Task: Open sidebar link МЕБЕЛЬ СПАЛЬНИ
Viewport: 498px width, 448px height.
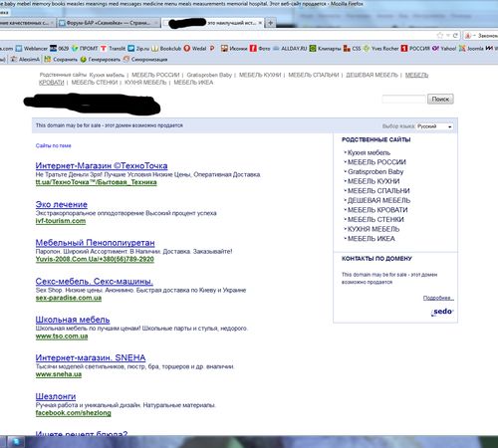Action: pos(378,191)
